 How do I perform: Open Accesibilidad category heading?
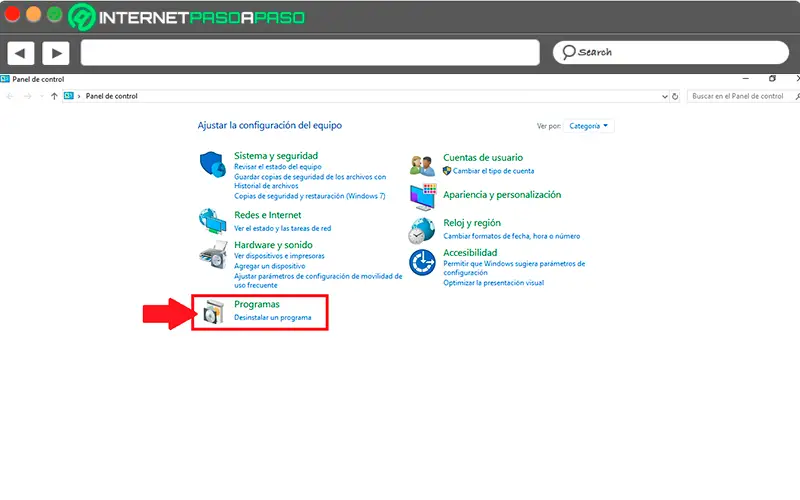(x=470, y=253)
